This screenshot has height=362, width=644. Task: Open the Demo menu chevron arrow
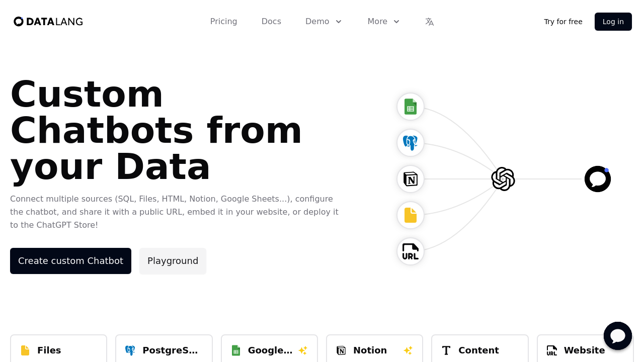tap(339, 22)
